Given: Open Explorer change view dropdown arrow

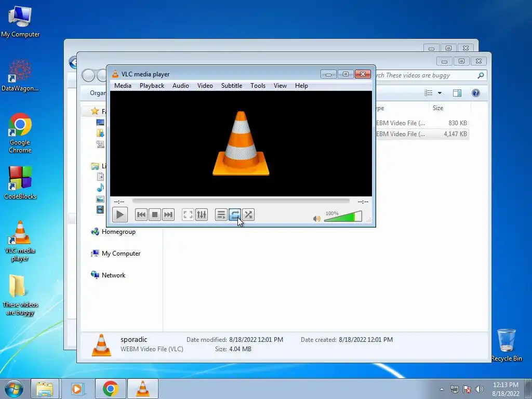Looking at the screenshot, I should 440,93.
